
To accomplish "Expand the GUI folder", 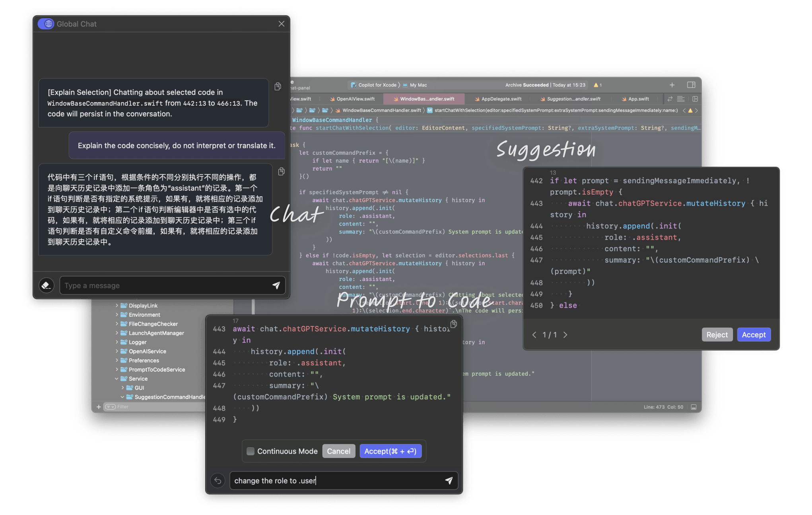I will point(122,388).
